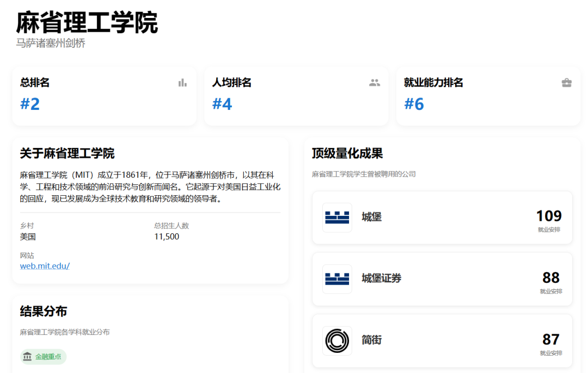
Task: Click the 87 placements number
Action: [551, 340]
